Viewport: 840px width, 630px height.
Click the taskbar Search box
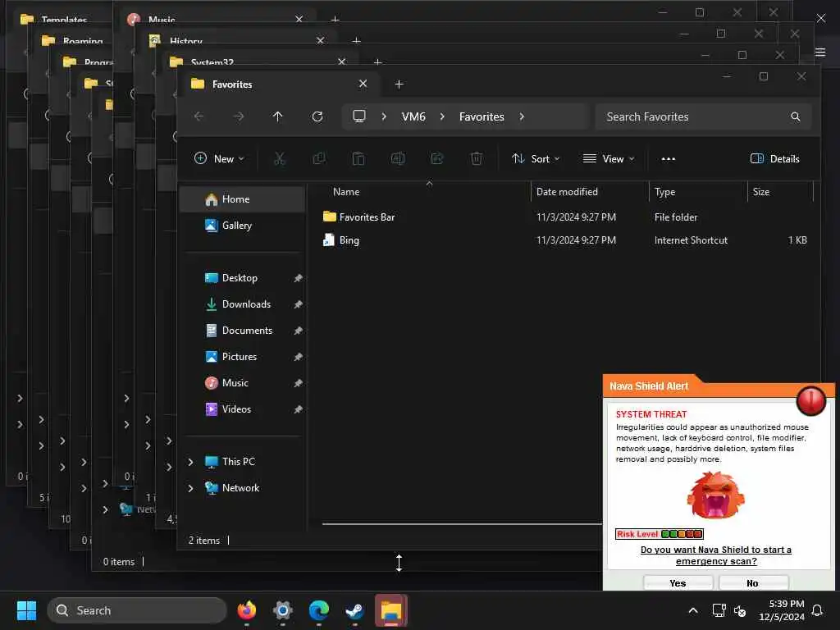(x=137, y=610)
